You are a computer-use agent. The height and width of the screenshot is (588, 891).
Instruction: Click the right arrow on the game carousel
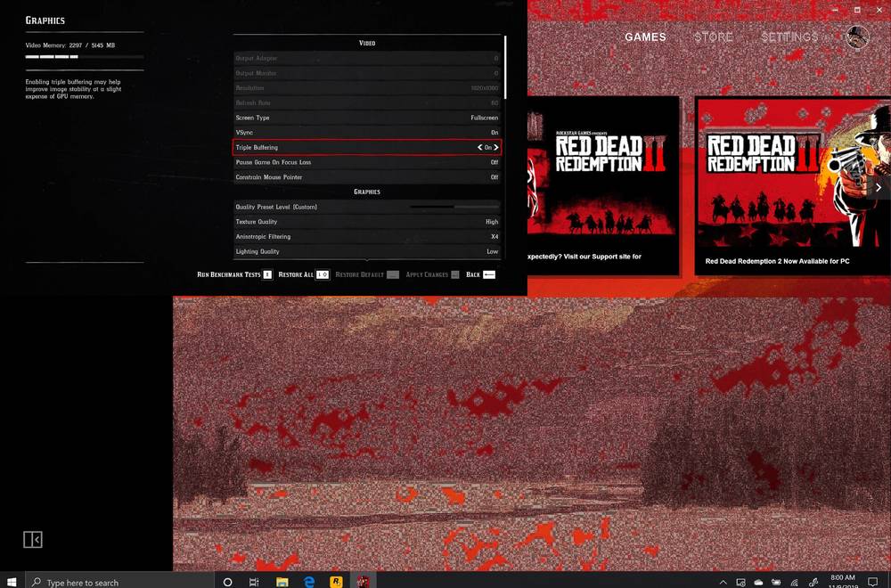[879, 187]
